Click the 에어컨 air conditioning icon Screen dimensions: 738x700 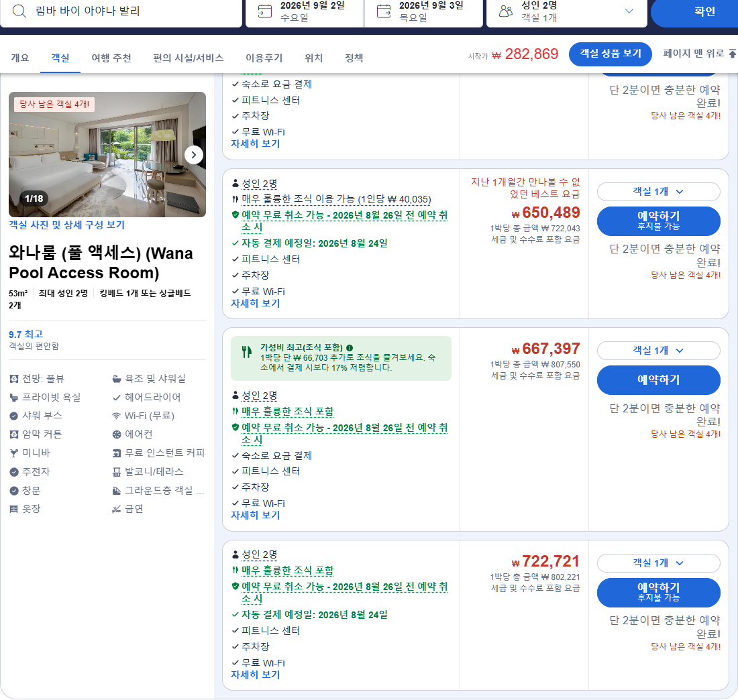point(117,434)
